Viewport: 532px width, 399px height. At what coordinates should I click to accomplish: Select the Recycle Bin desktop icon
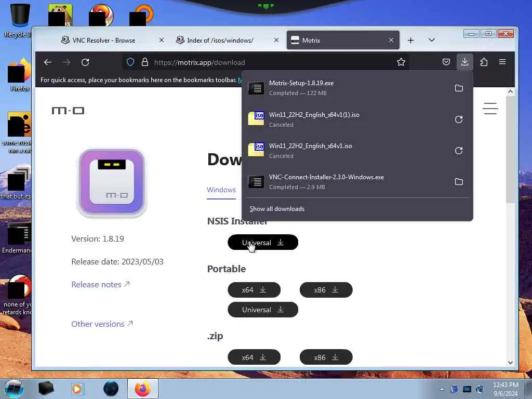click(x=19, y=20)
